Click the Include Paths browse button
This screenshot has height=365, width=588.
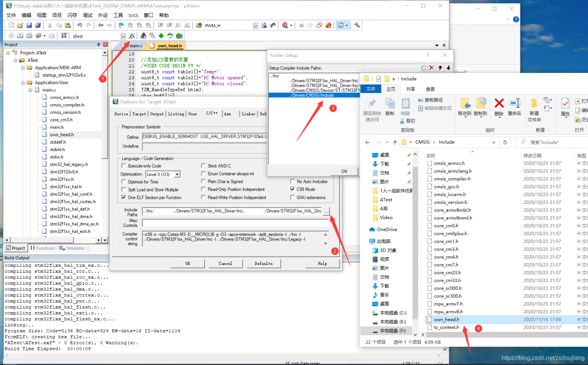326,211
